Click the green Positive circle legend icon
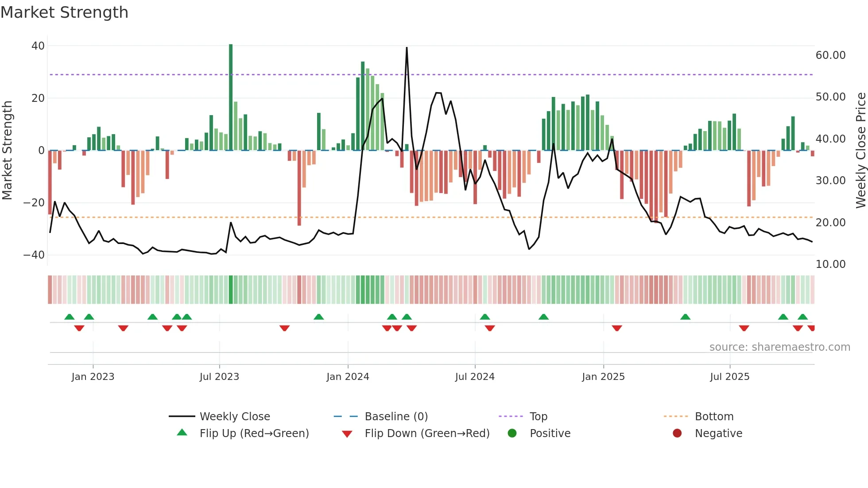The height and width of the screenshot is (488, 868). tap(512, 433)
